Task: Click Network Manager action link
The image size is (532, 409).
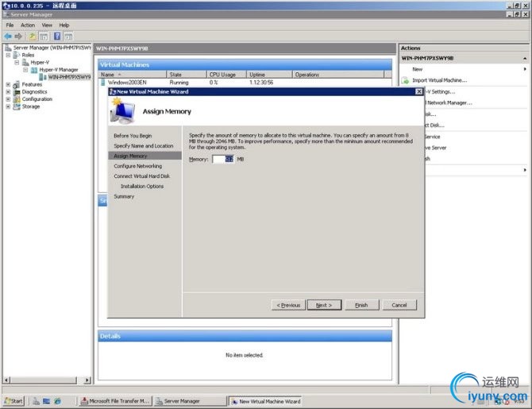Action: pos(449,102)
